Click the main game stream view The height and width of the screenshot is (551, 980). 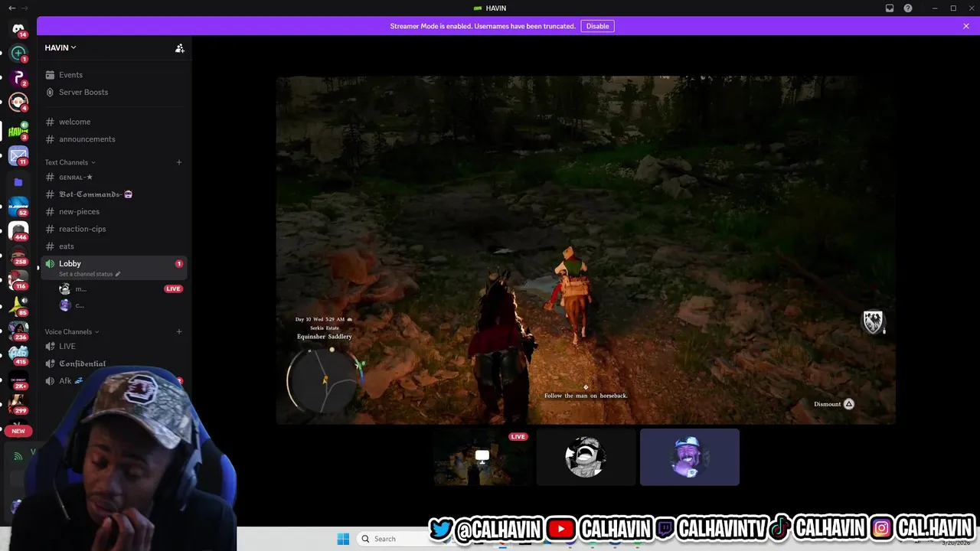586,249
